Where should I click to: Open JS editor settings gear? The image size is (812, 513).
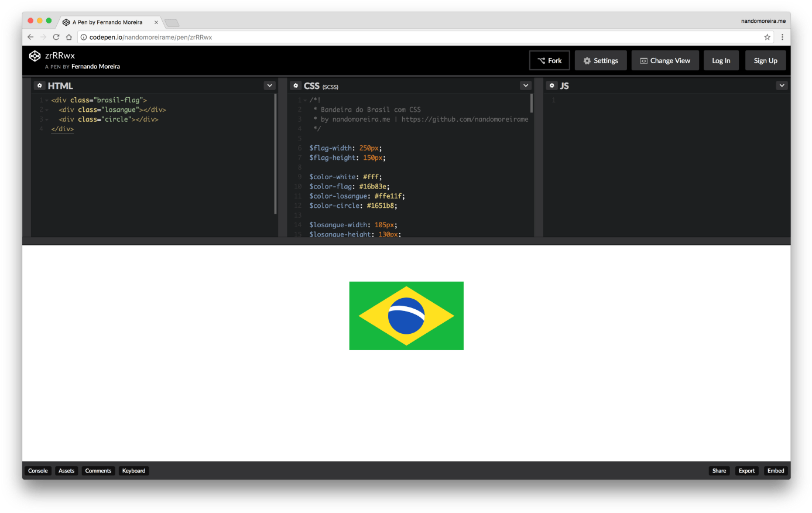551,85
